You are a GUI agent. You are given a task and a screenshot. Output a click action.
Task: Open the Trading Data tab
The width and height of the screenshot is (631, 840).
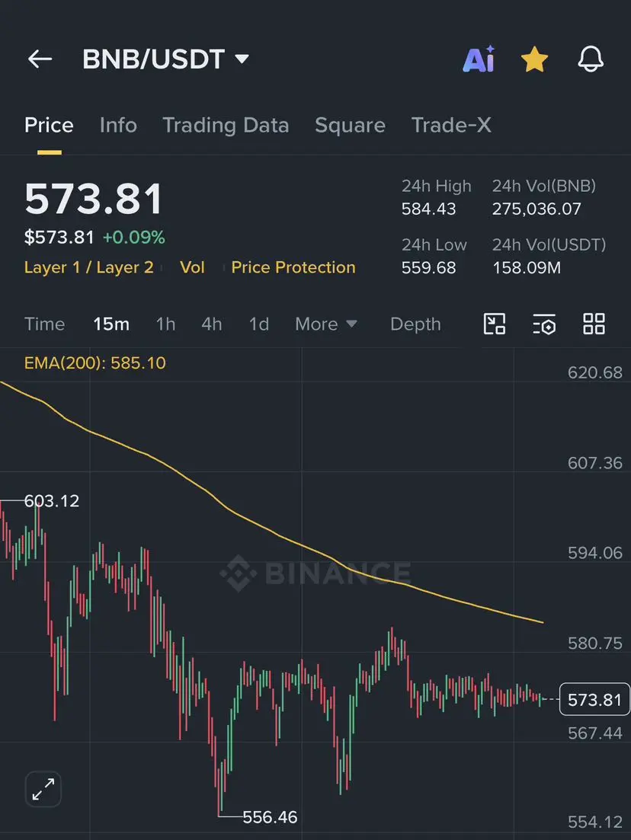tap(226, 126)
